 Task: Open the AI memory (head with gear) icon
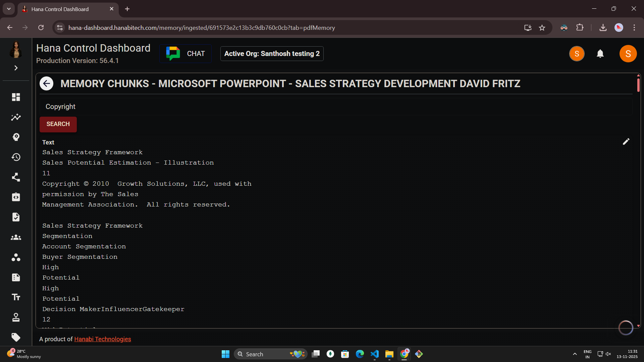click(x=16, y=137)
